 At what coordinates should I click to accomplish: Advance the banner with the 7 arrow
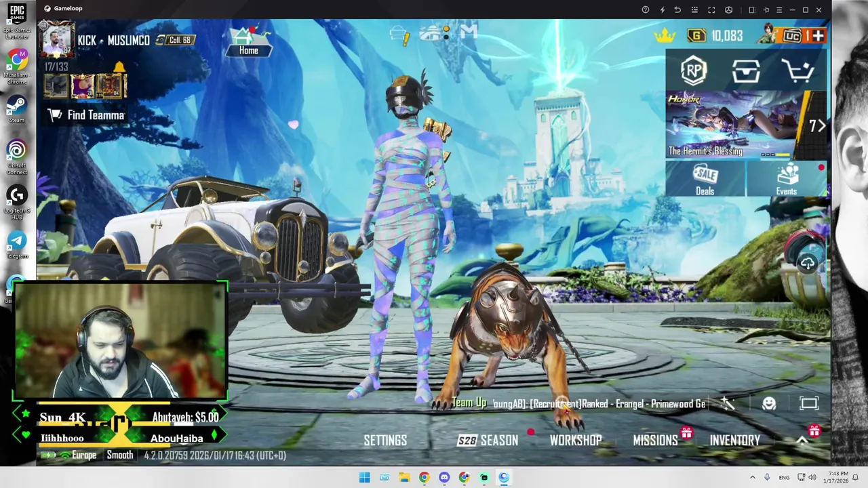click(x=818, y=126)
